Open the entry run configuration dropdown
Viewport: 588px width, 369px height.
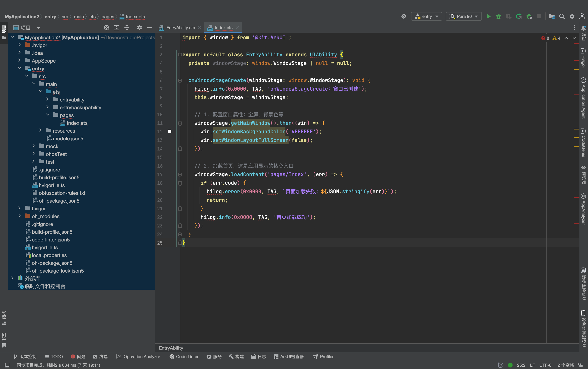point(426,16)
